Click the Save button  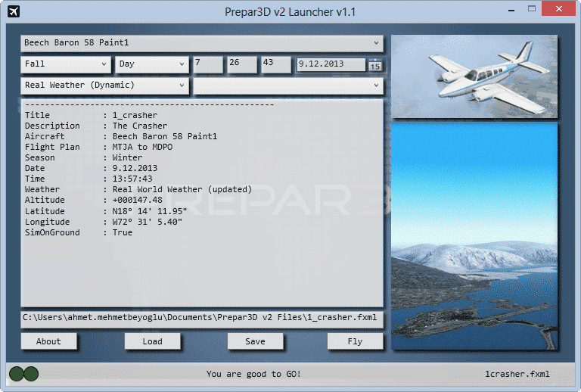tap(256, 341)
